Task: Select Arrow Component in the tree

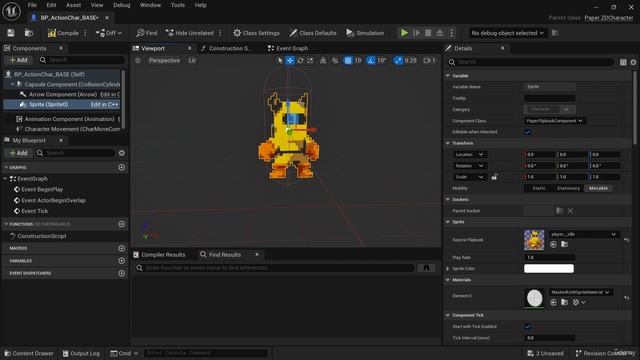Action: [x=63, y=94]
